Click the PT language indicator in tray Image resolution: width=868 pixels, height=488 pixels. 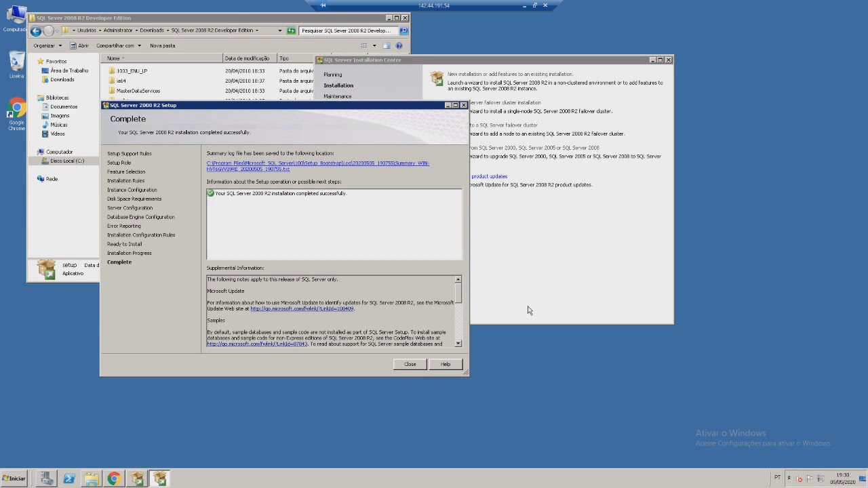point(777,478)
